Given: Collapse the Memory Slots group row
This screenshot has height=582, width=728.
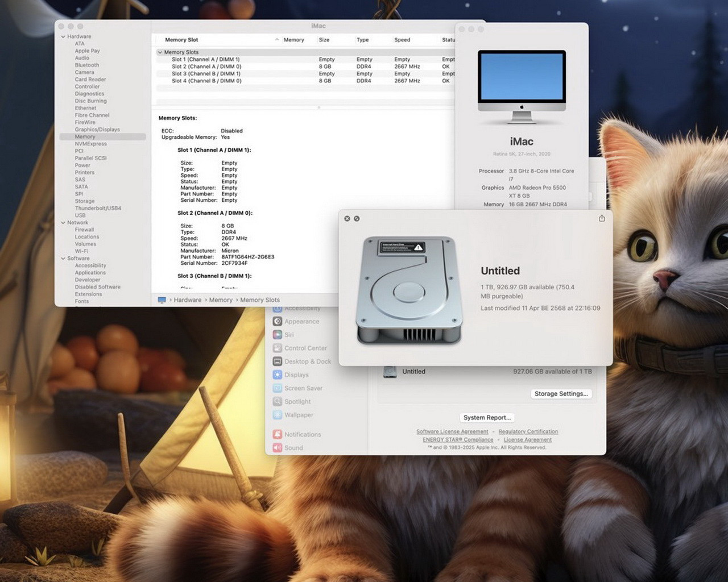Looking at the screenshot, I should click(160, 52).
